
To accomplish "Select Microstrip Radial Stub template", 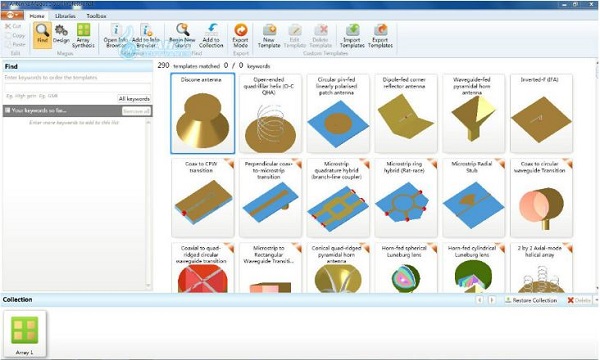I will (473, 198).
